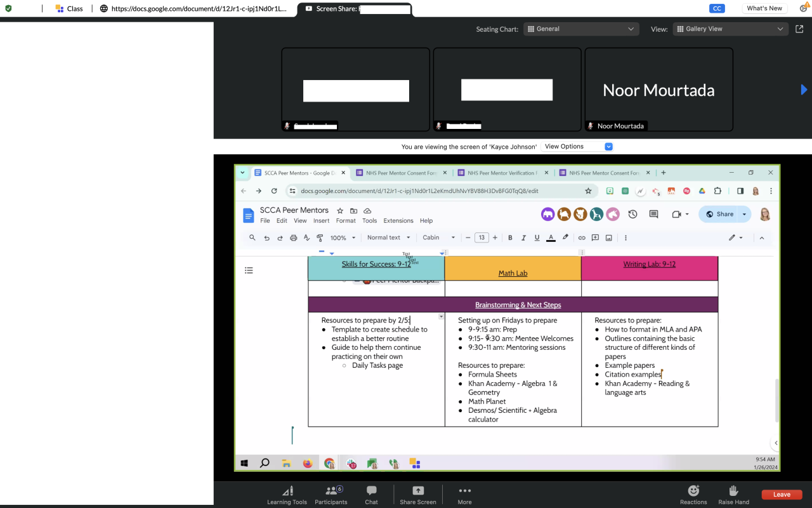Click Noor Mourtada's participant tile
The image size is (812, 508).
658,90
